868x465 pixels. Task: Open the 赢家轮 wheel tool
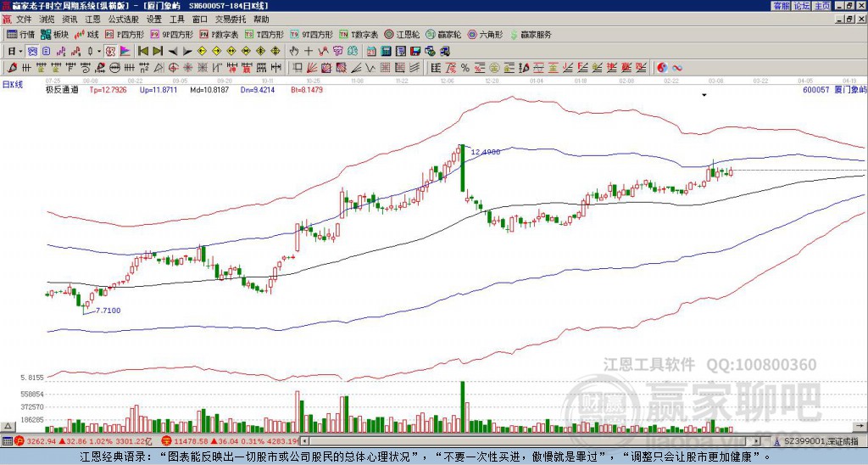[443, 34]
